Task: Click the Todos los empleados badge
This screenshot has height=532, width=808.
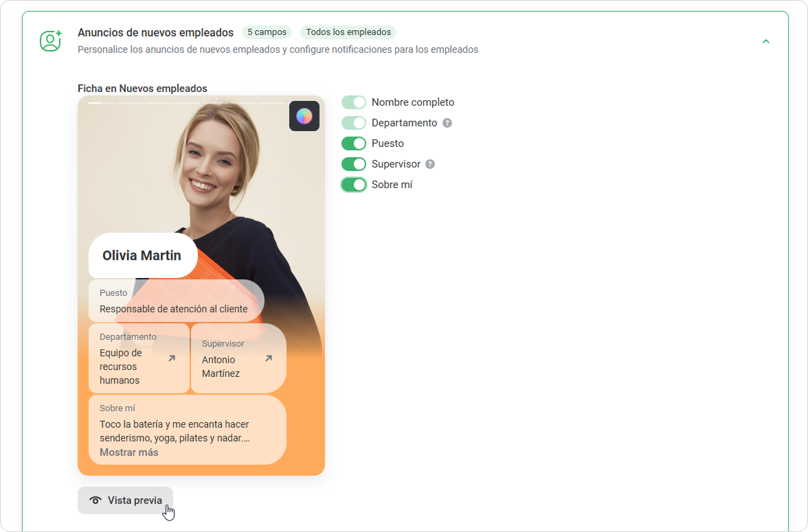Action: click(348, 32)
